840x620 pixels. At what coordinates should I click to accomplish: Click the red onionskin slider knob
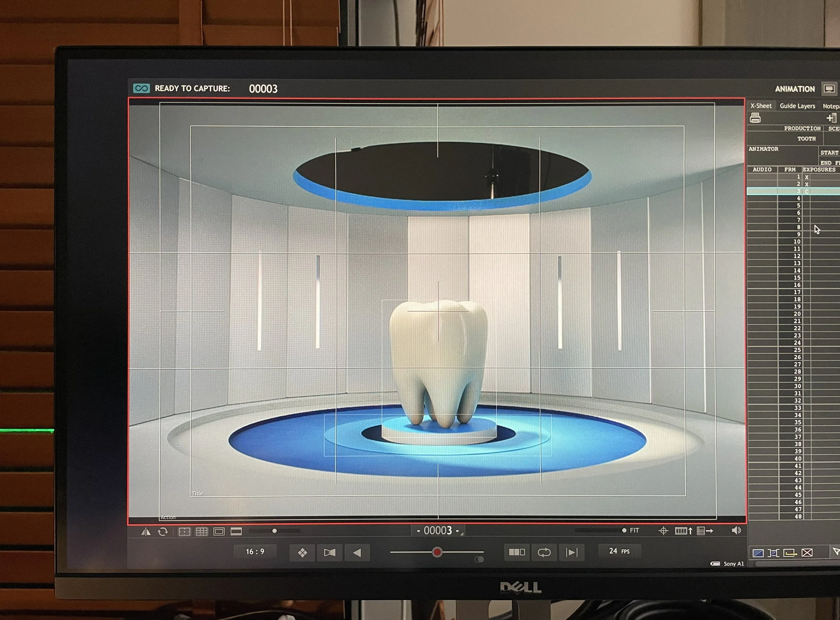pos(437,552)
